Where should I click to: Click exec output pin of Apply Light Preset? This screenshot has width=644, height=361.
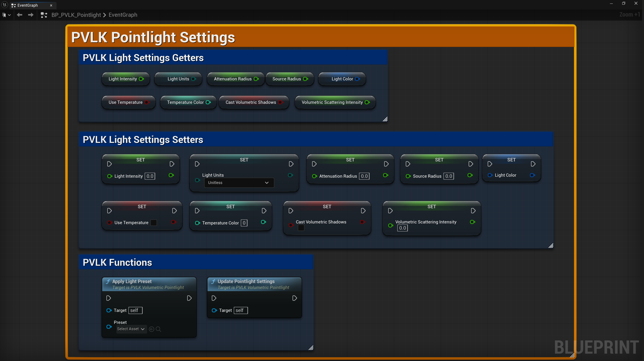click(x=189, y=298)
